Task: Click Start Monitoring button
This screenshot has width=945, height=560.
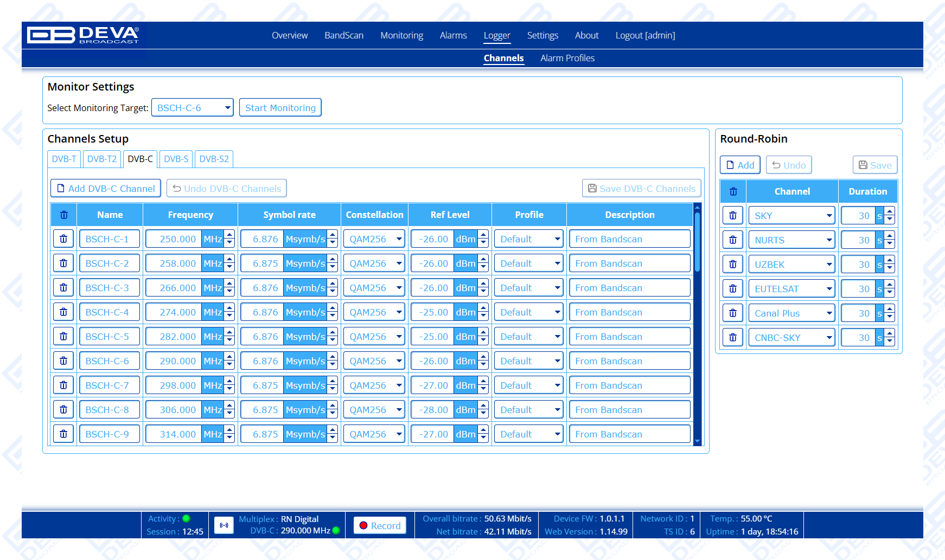Action: click(280, 108)
